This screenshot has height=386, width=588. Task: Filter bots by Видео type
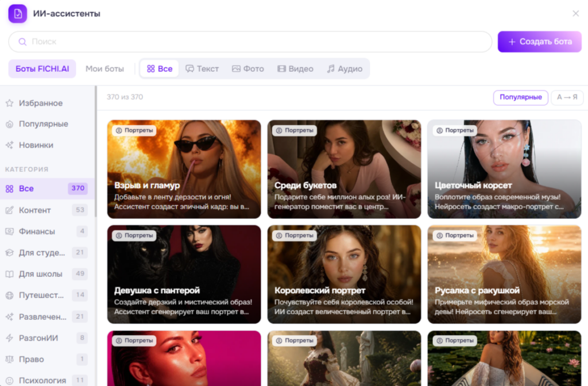(296, 69)
